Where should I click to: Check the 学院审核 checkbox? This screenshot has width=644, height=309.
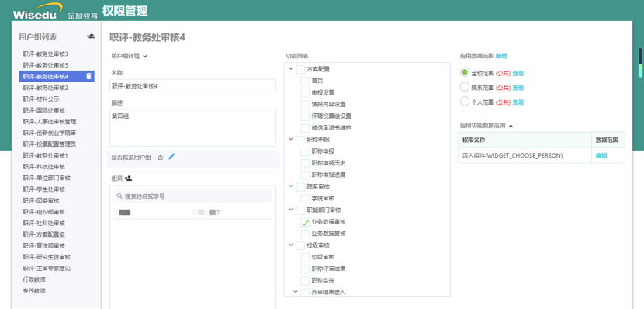(x=305, y=199)
